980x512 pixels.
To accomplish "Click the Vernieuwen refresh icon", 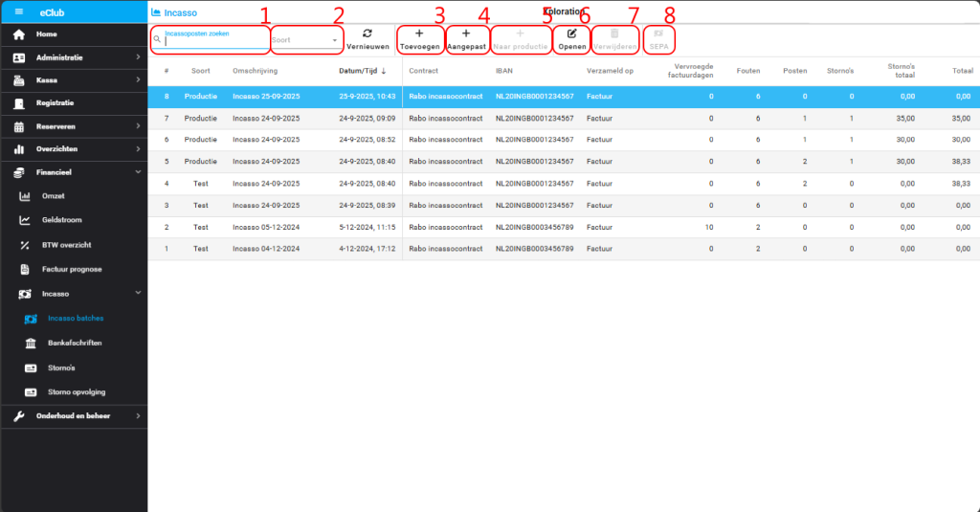I will 367,33.
